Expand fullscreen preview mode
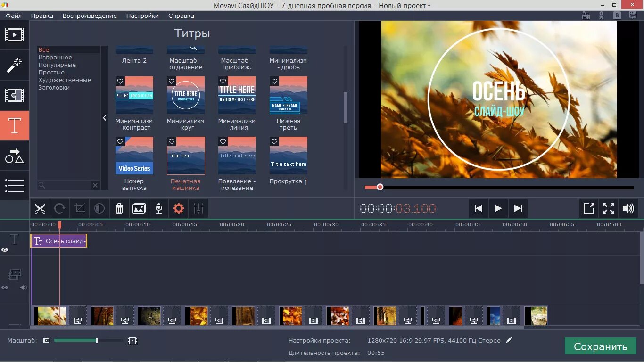 [x=609, y=208]
